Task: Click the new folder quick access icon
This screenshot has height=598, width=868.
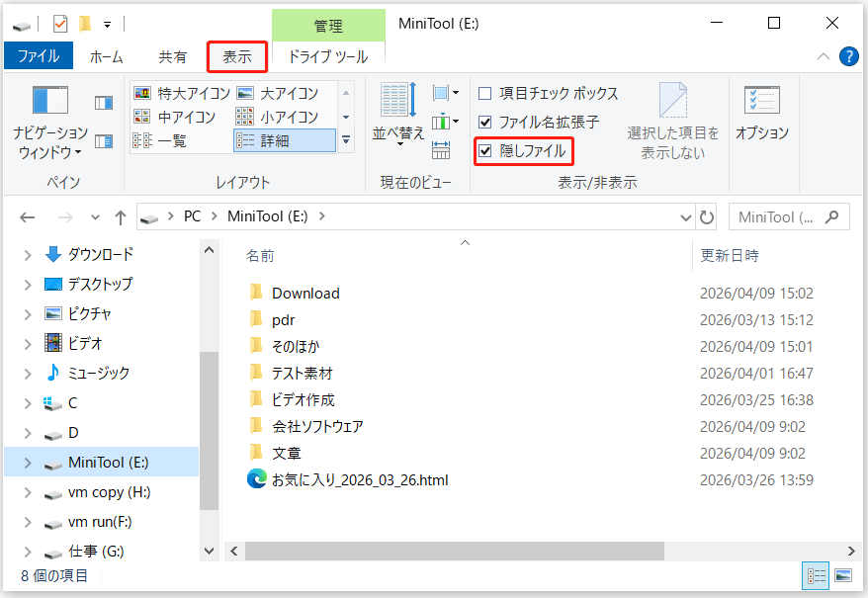Action: coord(85,24)
